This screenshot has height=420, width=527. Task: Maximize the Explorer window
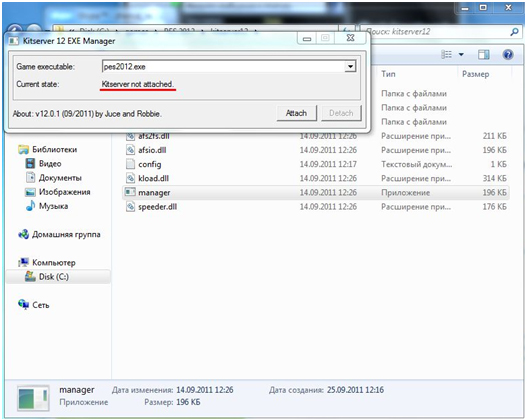click(483, 7)
